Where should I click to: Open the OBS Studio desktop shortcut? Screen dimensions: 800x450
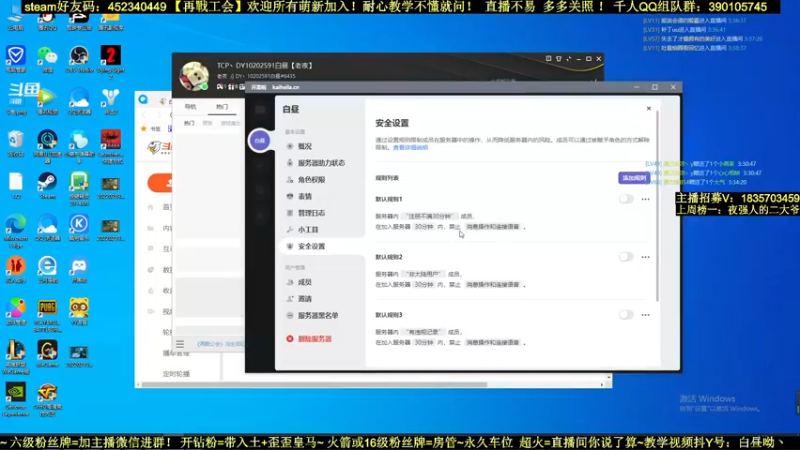coord(79,59)
